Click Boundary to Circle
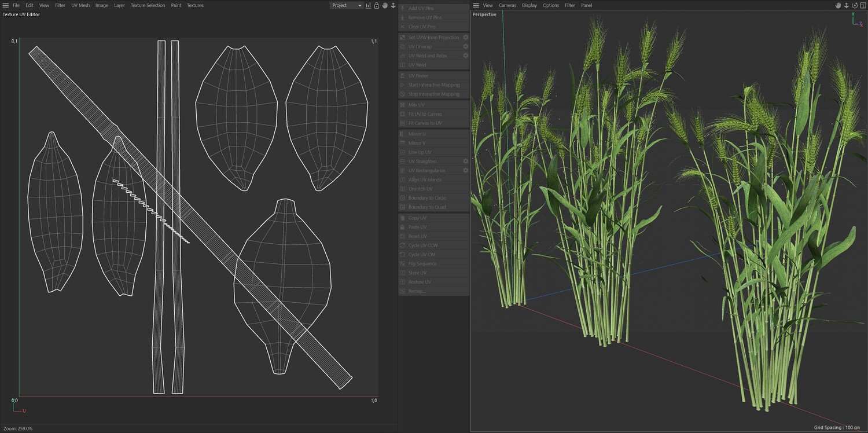868x433 pixels. [433, 198]
